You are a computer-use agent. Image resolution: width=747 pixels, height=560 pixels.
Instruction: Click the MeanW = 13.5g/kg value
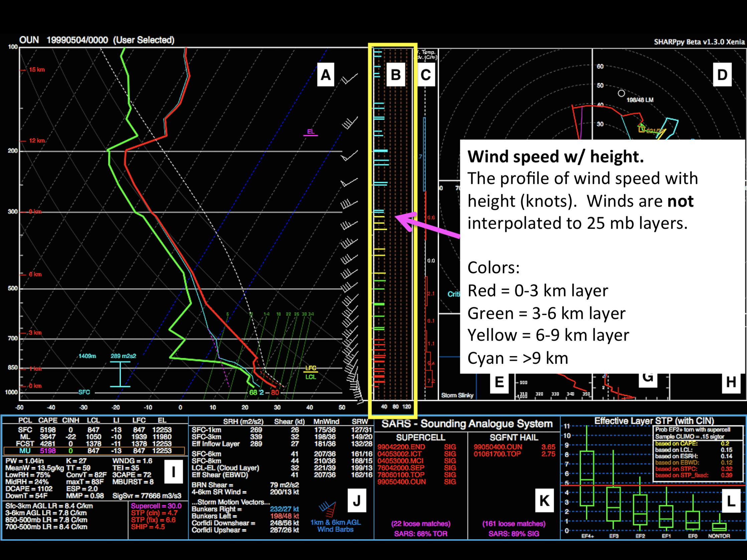34,468
